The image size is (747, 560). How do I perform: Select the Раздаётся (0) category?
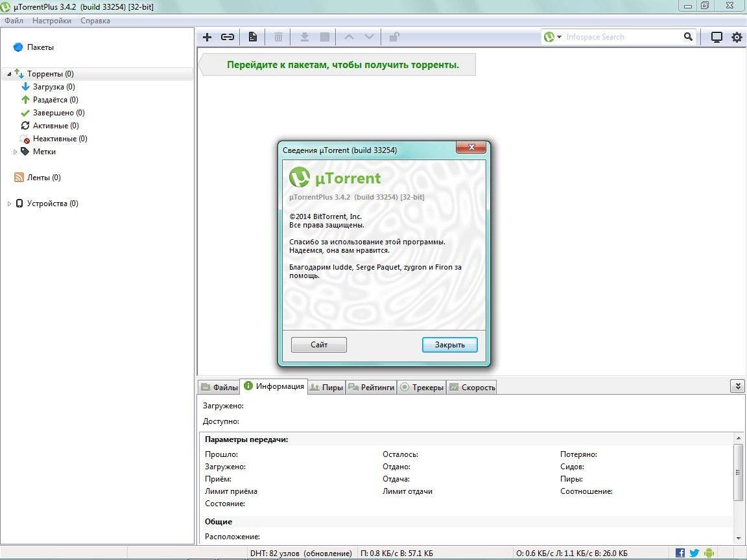(x=55, y=100)
